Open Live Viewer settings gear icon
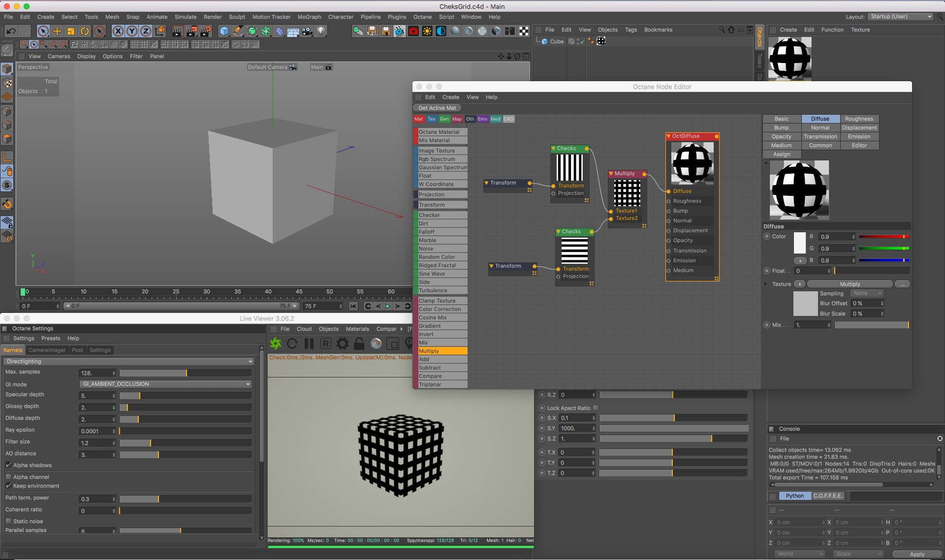 [x=343, y=343]
